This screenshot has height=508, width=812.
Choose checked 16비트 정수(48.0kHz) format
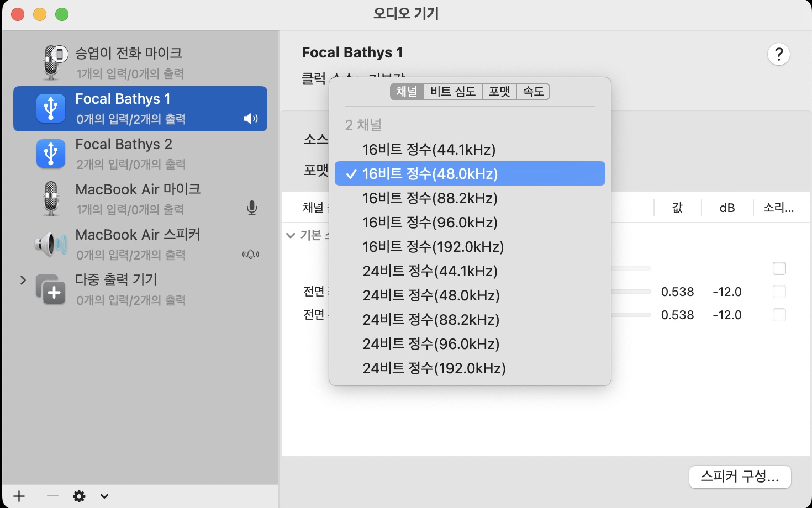470,173
